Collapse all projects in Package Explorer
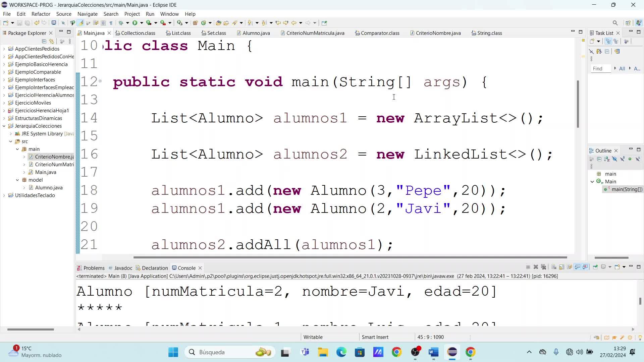 44,41
